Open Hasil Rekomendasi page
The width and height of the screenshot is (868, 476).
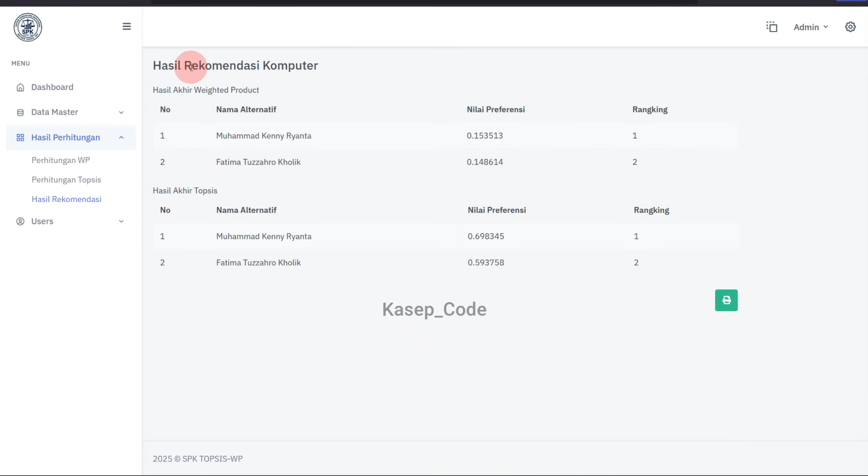[66, 199]
